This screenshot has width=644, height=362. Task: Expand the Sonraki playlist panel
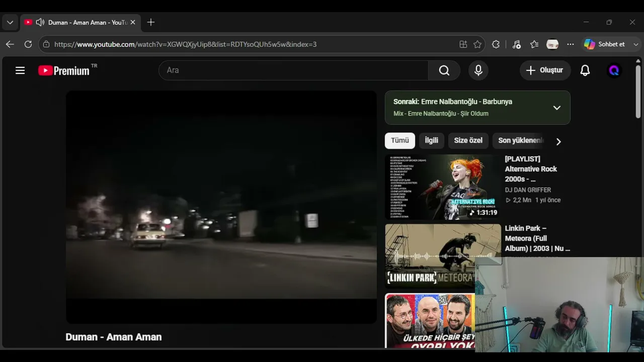click(x=557, y=108)
